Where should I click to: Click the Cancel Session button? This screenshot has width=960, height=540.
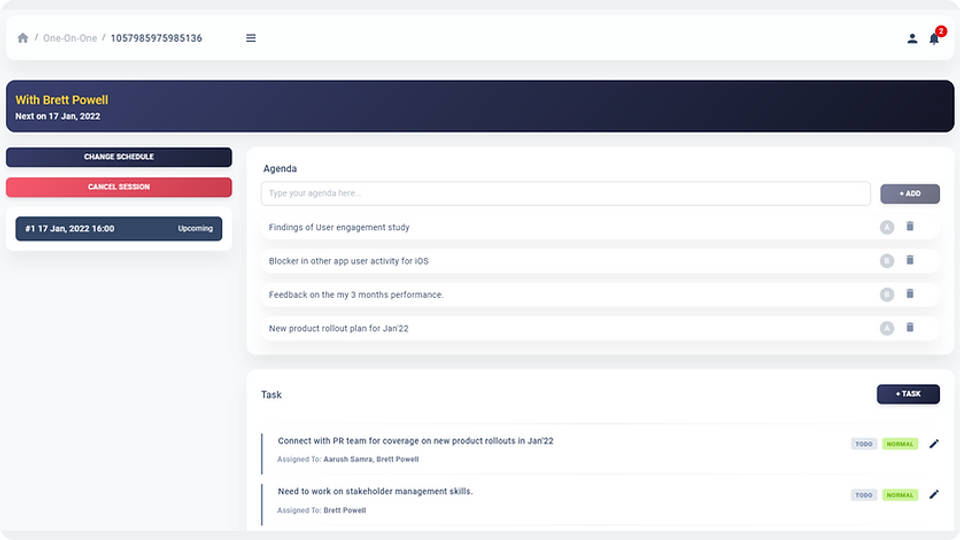(x=119, y=187)
